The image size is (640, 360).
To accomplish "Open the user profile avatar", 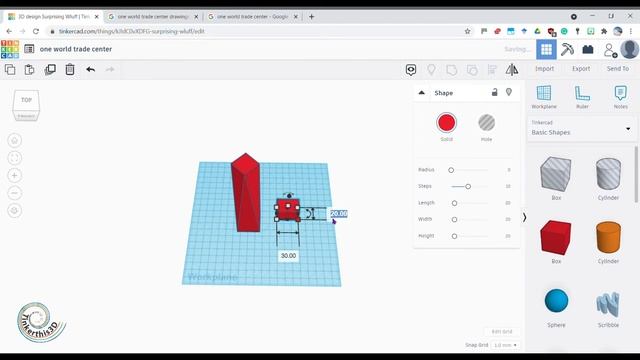I will pos(629,49).
